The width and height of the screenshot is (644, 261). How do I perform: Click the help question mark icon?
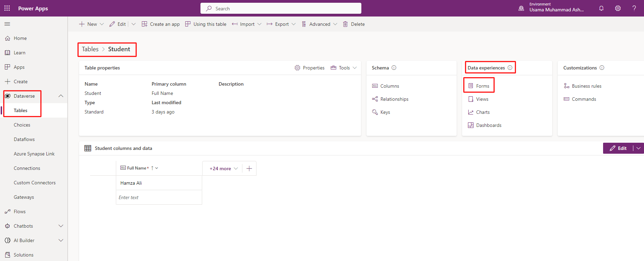634,8
